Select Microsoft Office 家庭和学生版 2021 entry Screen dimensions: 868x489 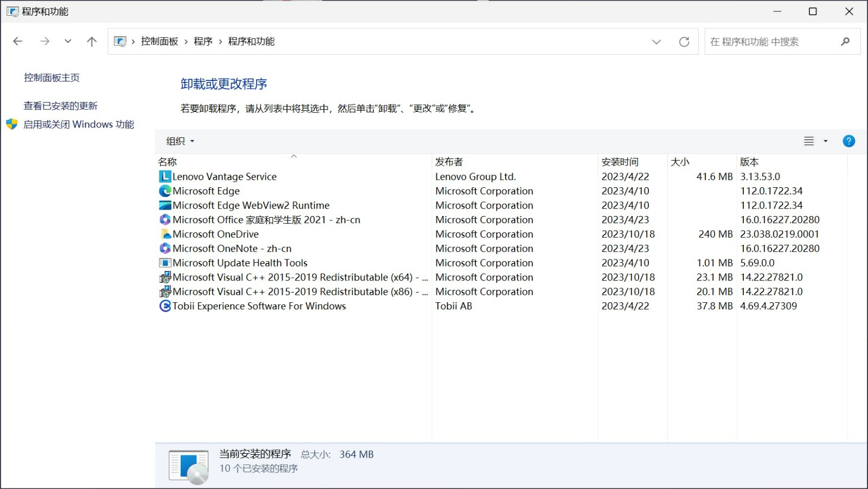click(x=266, y=220)
